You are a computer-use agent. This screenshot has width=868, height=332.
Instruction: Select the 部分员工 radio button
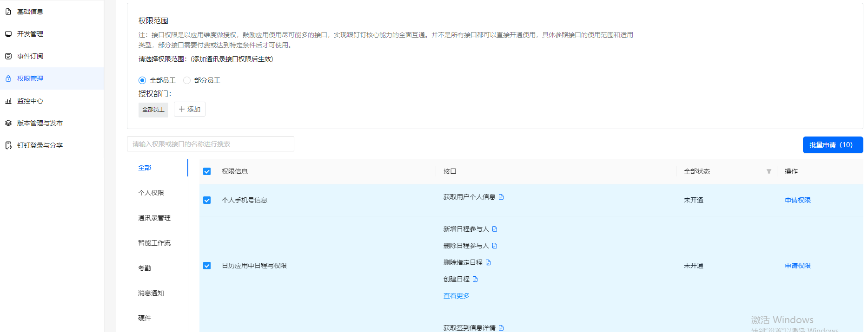coord(187,80)
